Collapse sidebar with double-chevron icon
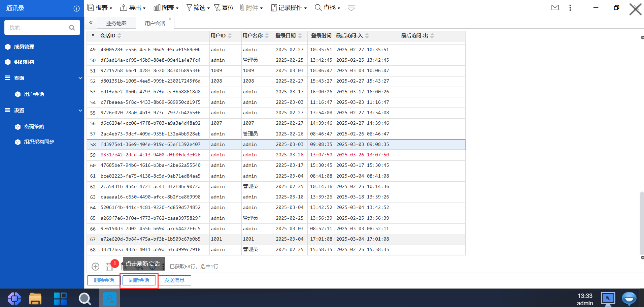The image size is (644, 307). pos(91,23)
